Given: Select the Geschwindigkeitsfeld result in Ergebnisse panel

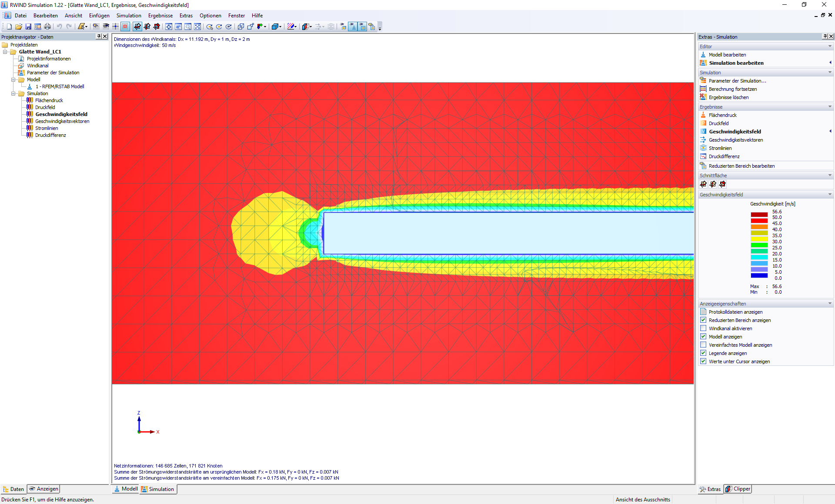Looking at the screenshot, I should tap(735, 131).
